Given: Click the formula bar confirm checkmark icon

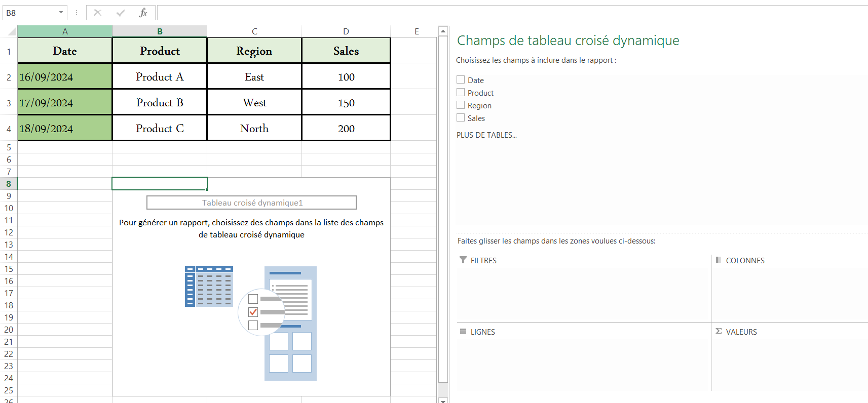Looking at the screenshot, I should coord(121,13).
